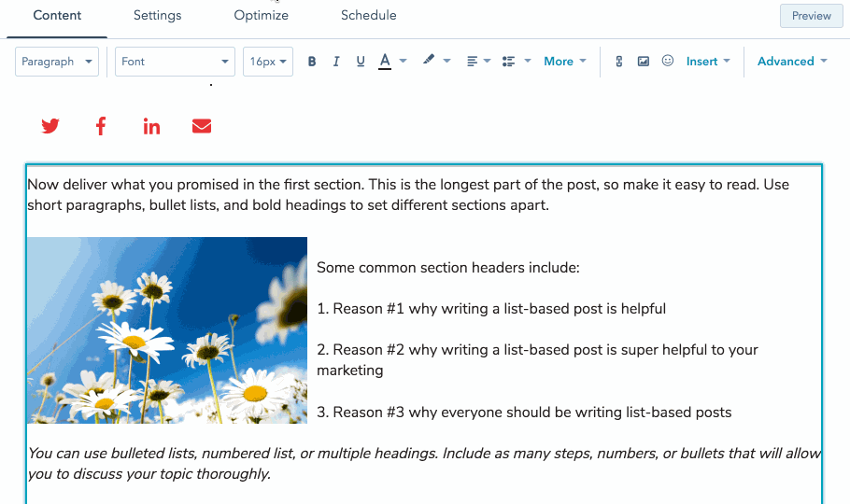The width and height of the screenshot is (850, 504).
Task: Insert a link with the link icon
Action: coord(618,62)
